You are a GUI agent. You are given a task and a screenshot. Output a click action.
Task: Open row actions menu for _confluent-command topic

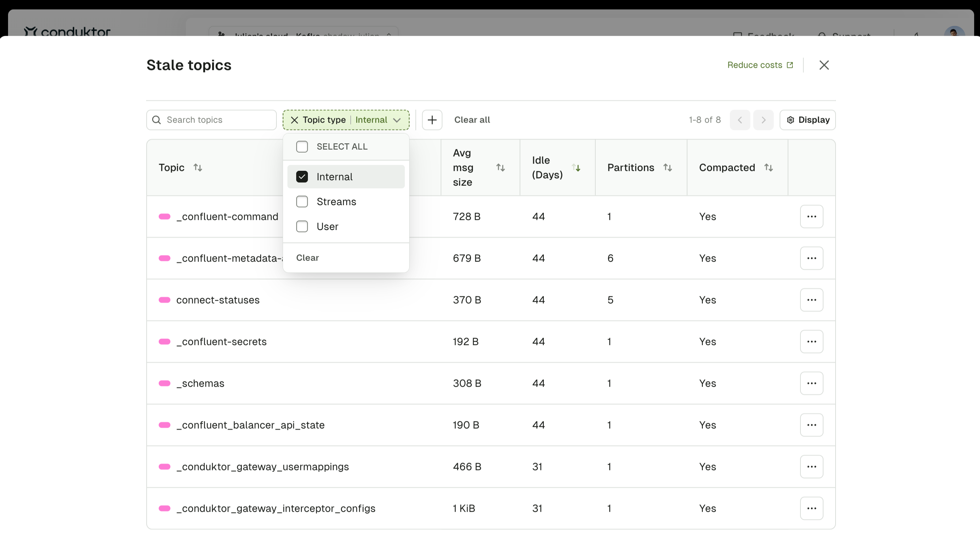[811, 216]
